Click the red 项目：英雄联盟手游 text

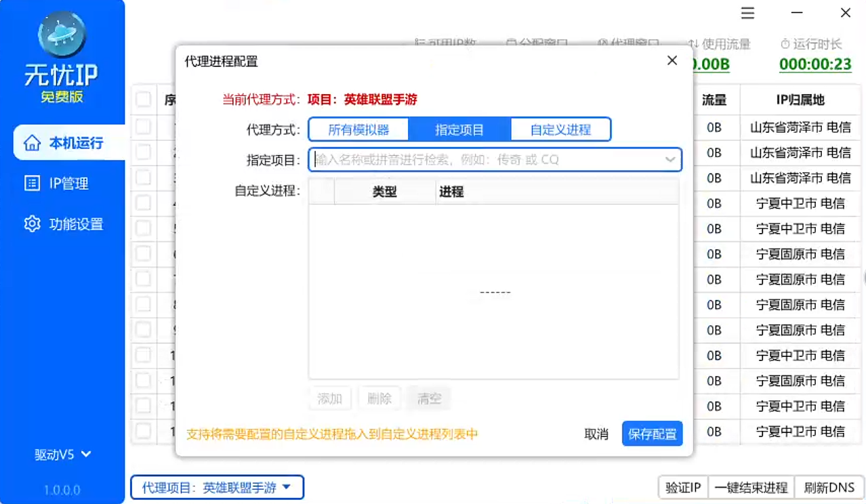(x=363, y=100)
